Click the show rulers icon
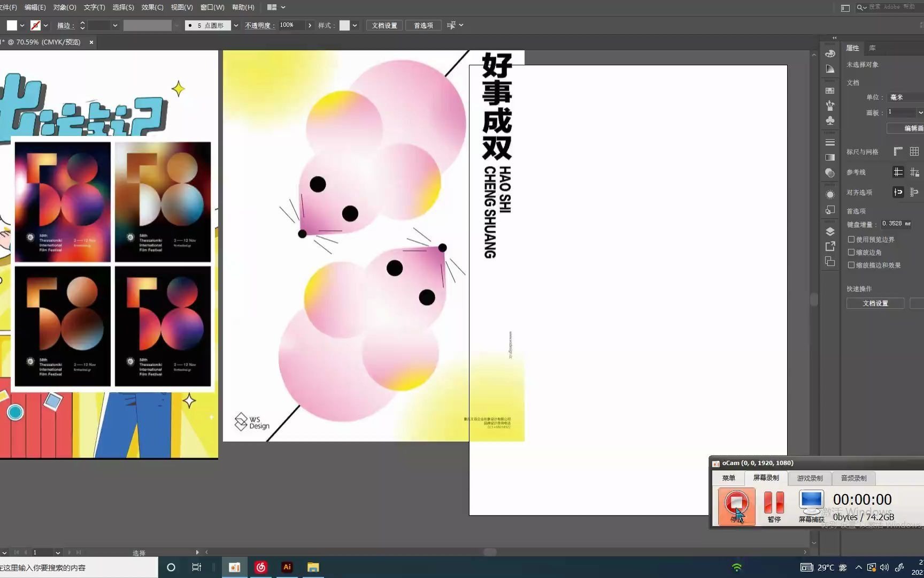The image size is (924, 578). click(898, 151)
